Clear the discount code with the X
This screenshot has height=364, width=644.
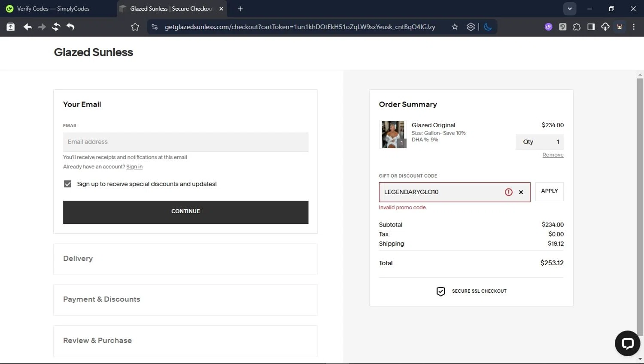pos(521,192)
